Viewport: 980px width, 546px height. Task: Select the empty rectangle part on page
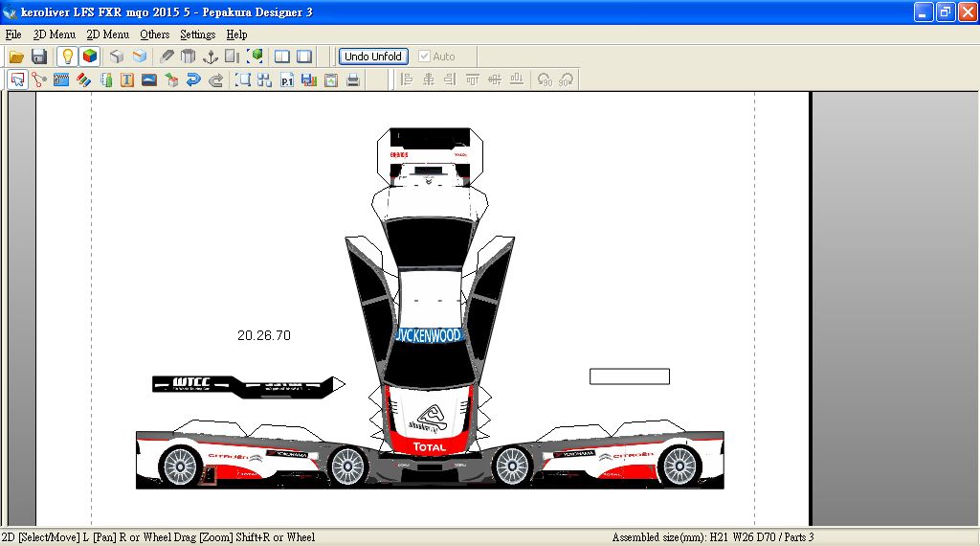630,375
